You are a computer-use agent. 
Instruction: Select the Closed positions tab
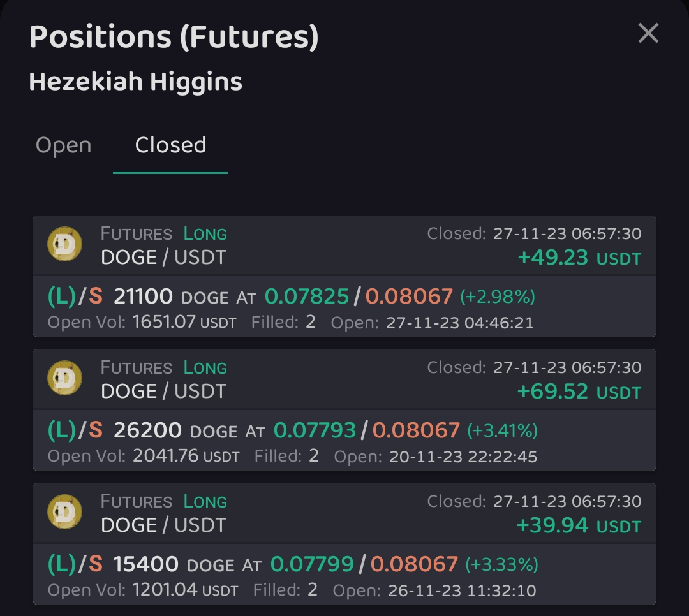pyautogui.click(x=170, y=145)
